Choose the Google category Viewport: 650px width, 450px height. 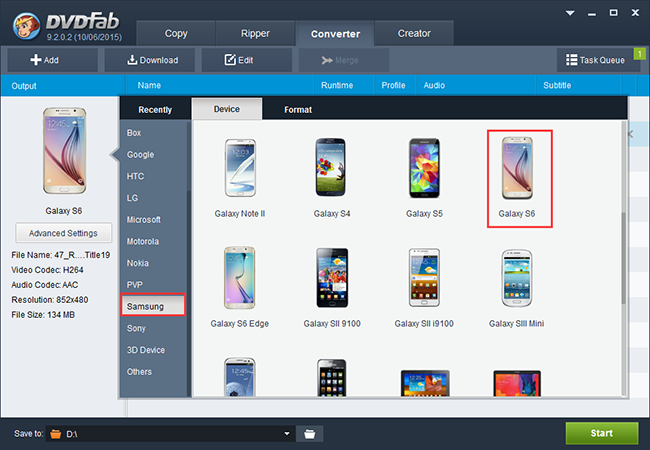153,155
